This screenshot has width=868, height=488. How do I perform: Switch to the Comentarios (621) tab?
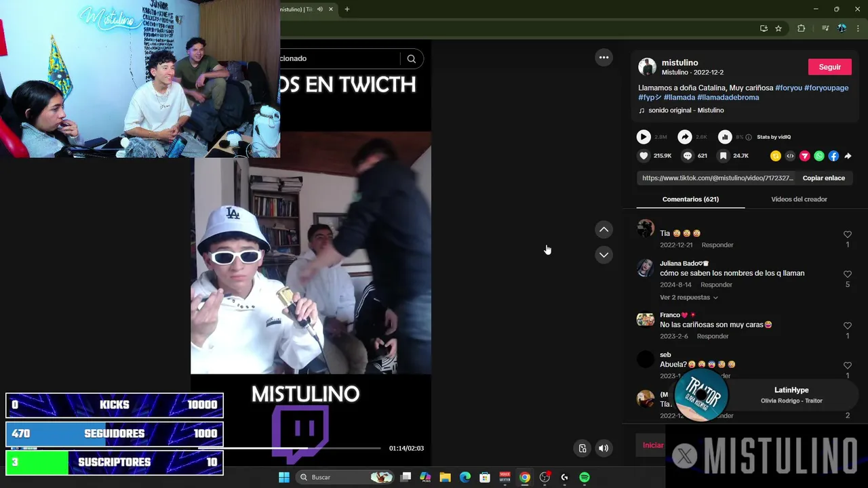(690, 199)
